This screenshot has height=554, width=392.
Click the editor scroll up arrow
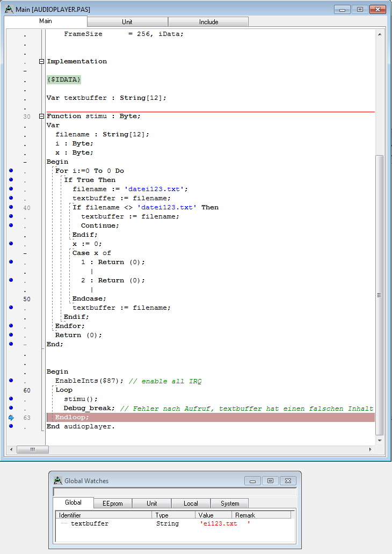click(x=380, y=34)
